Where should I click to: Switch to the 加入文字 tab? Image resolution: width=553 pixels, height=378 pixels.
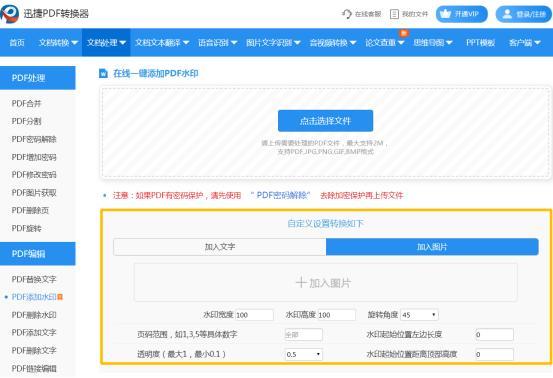pos(220,247)
